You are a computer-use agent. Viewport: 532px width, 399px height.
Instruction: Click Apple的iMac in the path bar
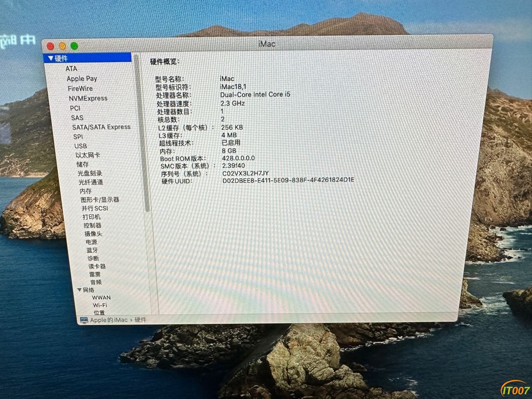tap(109, 320)
